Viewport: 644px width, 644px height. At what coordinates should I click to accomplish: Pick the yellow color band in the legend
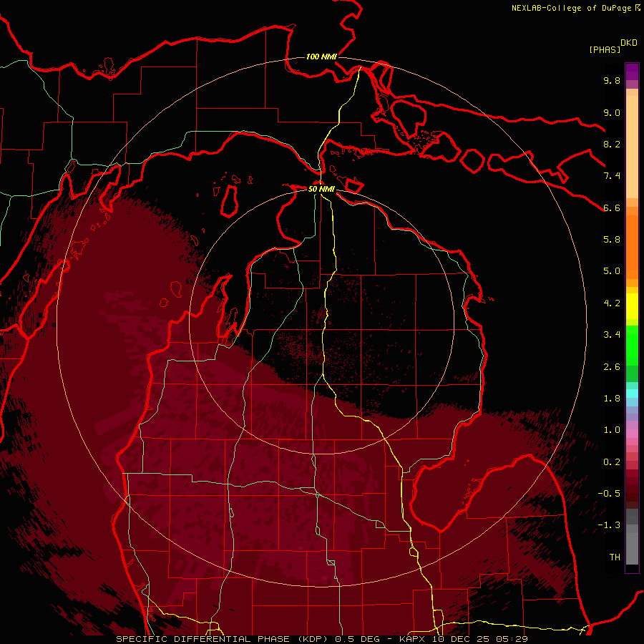point(632,306)
